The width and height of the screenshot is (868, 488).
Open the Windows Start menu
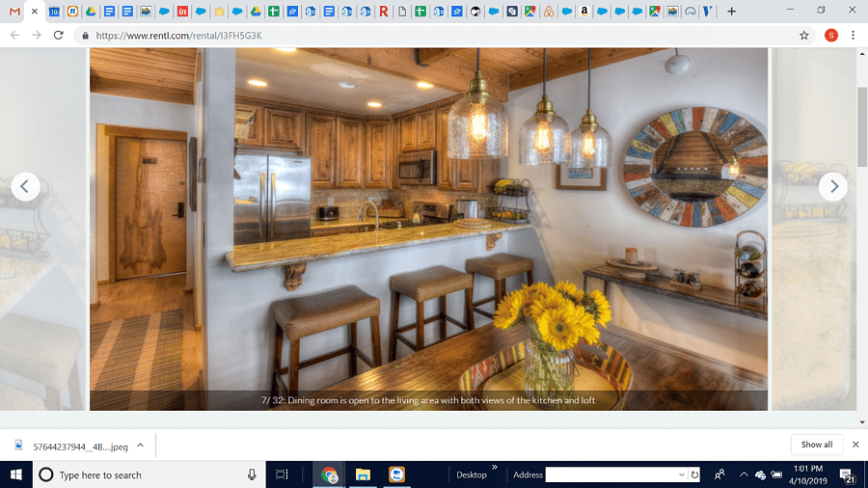click(16, 474)
